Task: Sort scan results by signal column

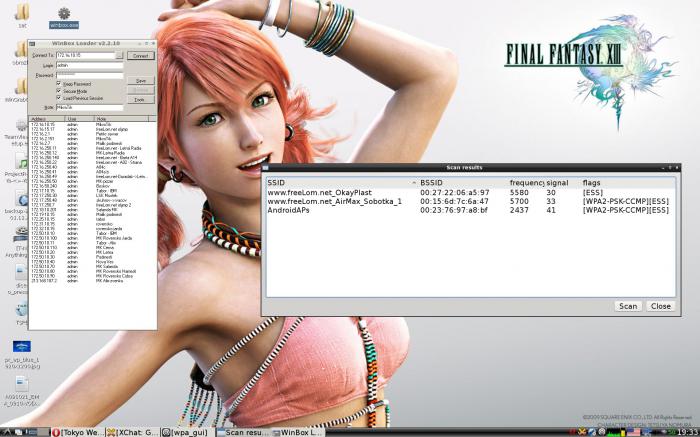Action: tap(562, 183)
